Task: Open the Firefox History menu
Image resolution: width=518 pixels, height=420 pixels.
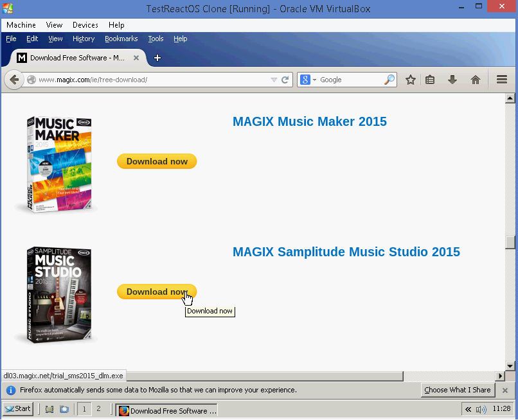Action: tap(84, 39)
